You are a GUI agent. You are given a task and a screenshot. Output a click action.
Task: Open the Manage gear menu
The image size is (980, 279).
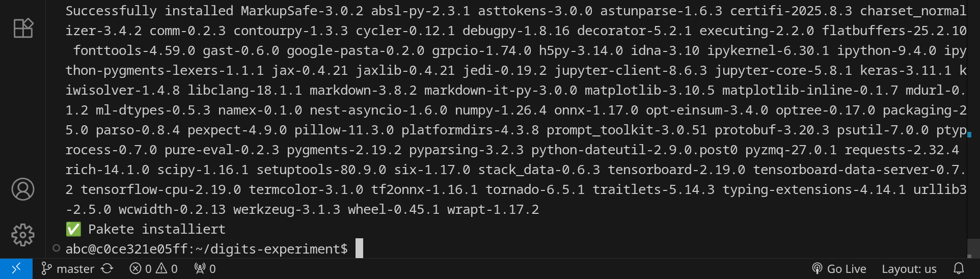23,235
